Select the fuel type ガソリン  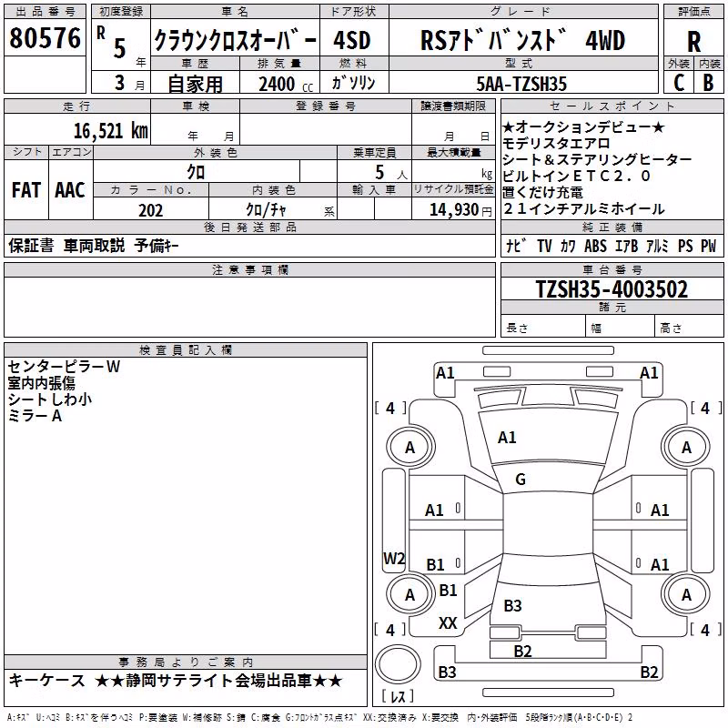pyautogui.click(x=353, y=83)
